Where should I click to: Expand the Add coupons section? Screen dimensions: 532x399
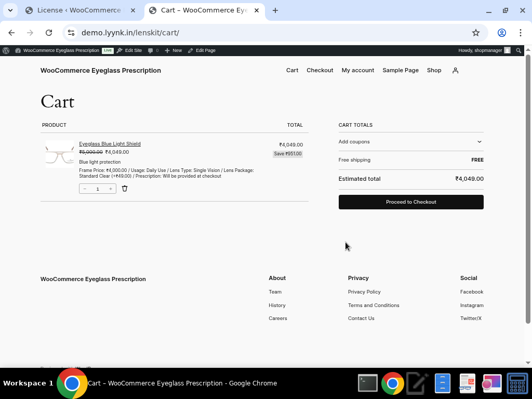tap(410, 142)
